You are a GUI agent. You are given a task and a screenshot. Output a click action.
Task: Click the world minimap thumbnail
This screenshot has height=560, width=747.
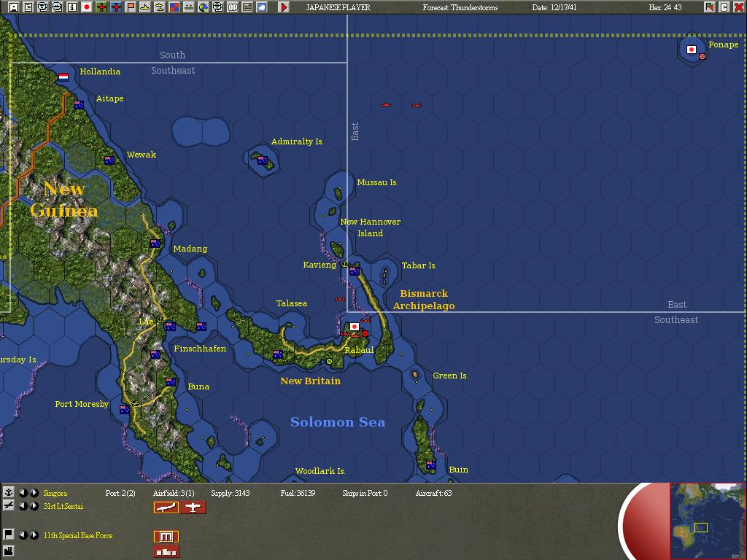(x=708, y=521)
